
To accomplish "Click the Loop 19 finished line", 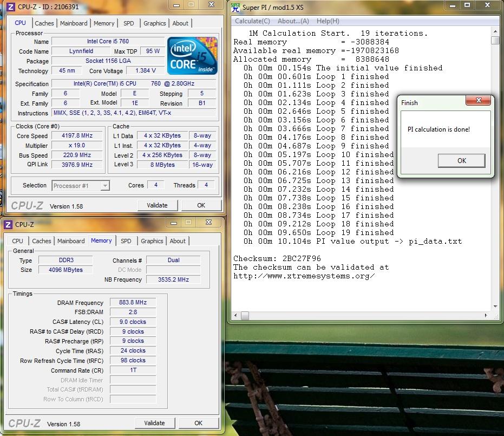I will pyautogui.click(x=318, y=232).
